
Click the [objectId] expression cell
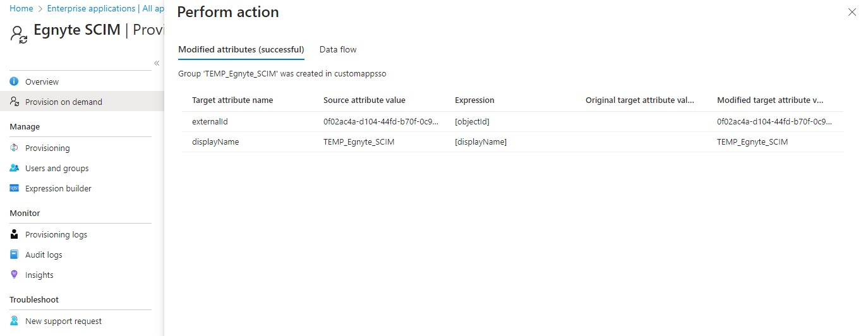coord(472,121)
